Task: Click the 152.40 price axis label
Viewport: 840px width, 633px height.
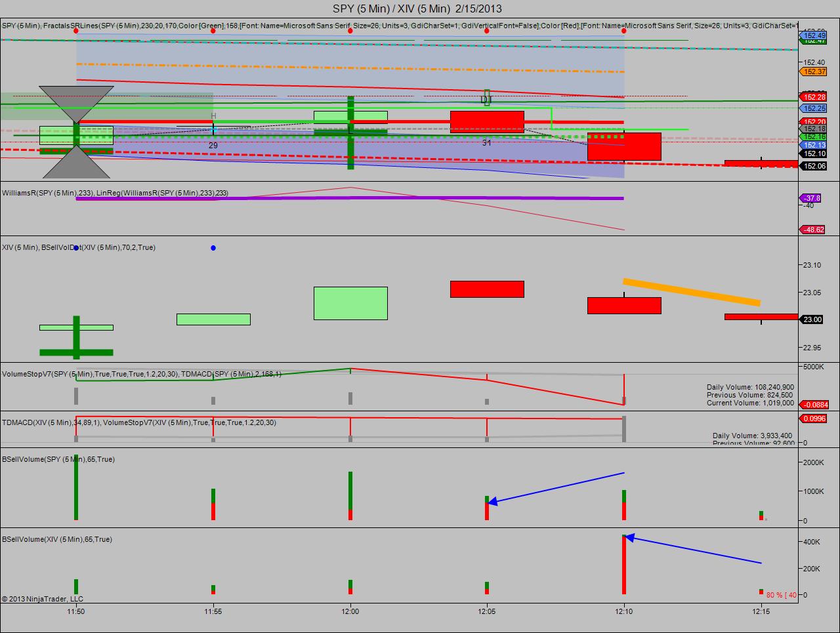Action: tap(814, 62)
